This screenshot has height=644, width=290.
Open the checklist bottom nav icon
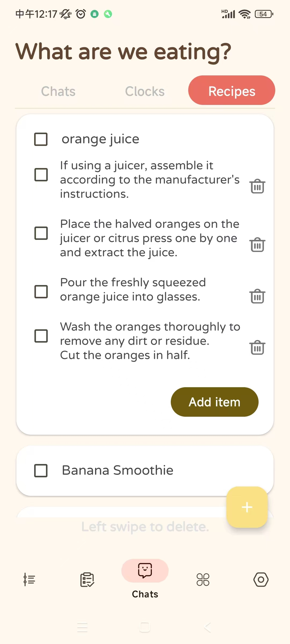click(87, 580)
